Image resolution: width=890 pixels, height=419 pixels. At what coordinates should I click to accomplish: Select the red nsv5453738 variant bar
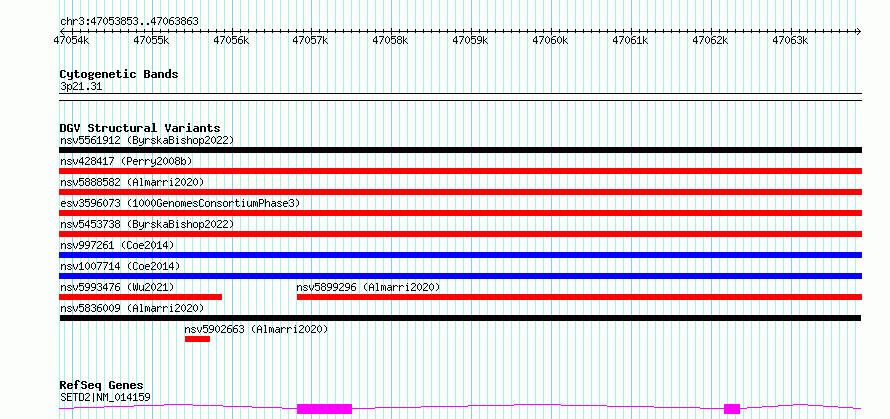tap(460, 234)
